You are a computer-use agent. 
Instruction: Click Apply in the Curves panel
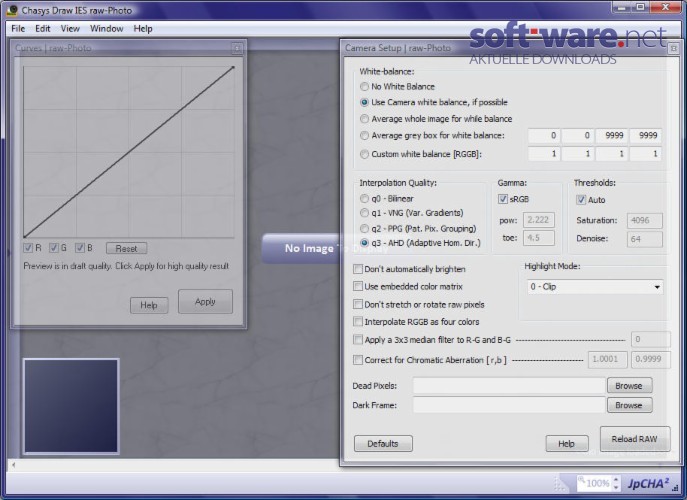point(205,301)
